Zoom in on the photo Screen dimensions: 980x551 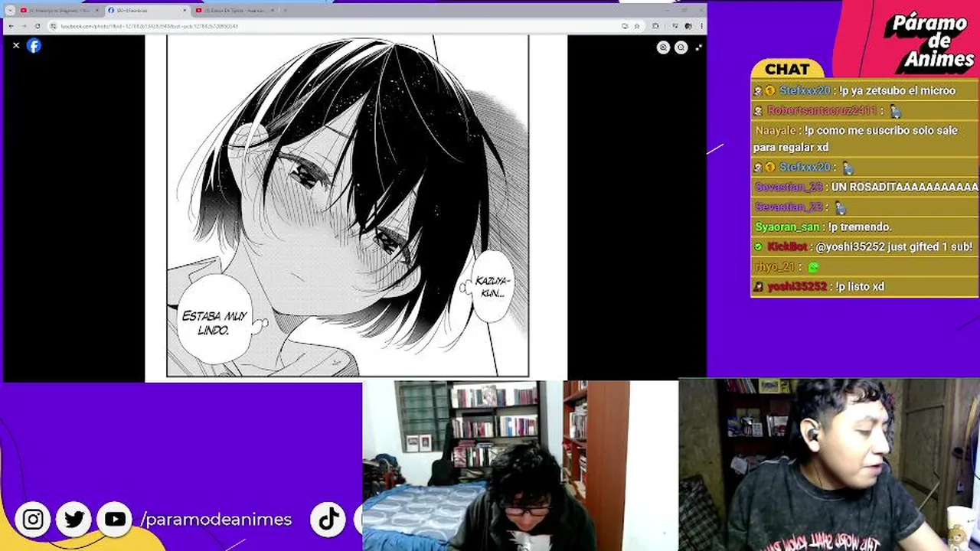(x=663, y=47)
